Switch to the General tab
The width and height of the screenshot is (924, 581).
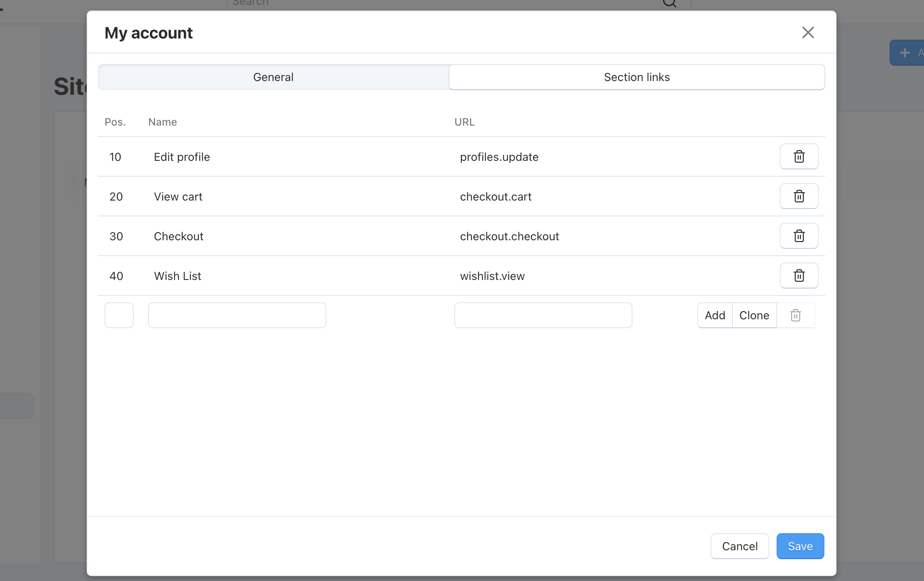point(273,77)
